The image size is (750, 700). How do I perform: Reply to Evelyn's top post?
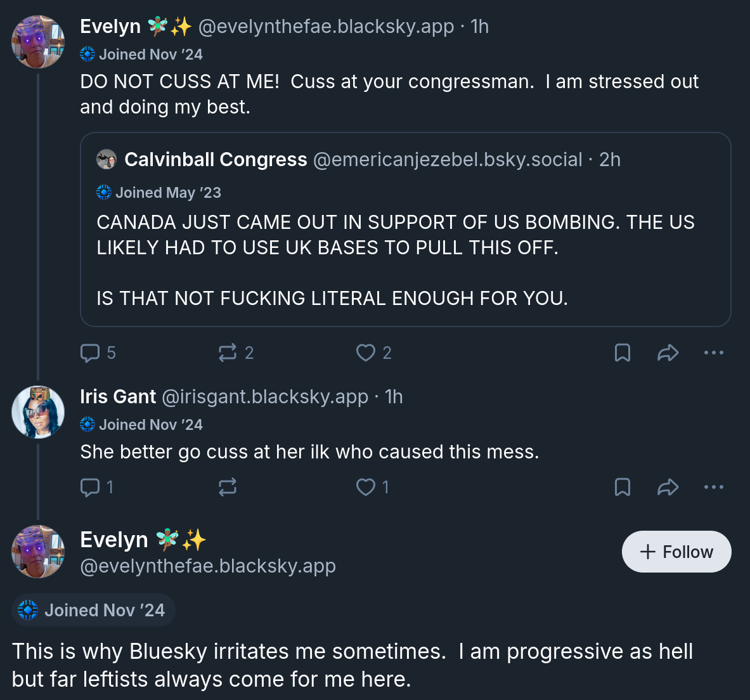90,353
